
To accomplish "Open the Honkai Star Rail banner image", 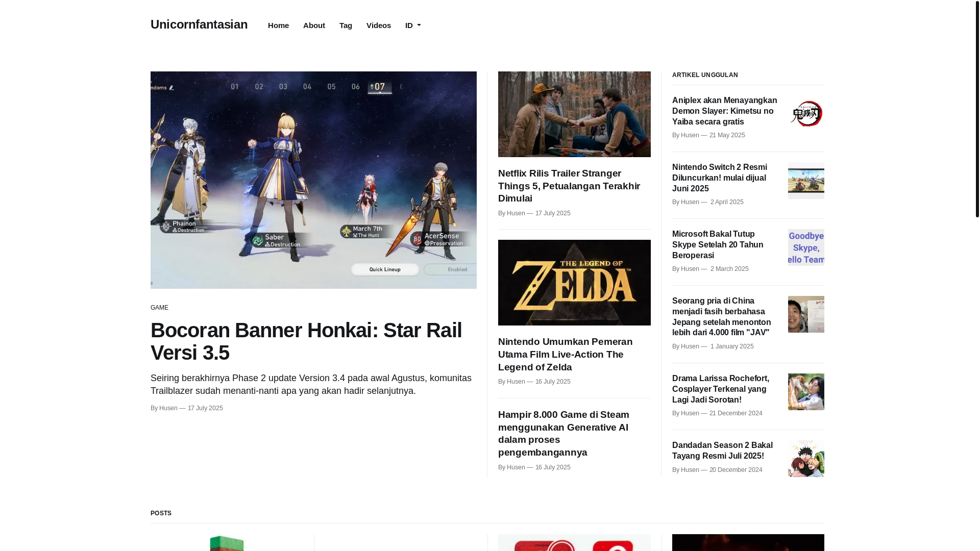I will click(x=313, y=180).
